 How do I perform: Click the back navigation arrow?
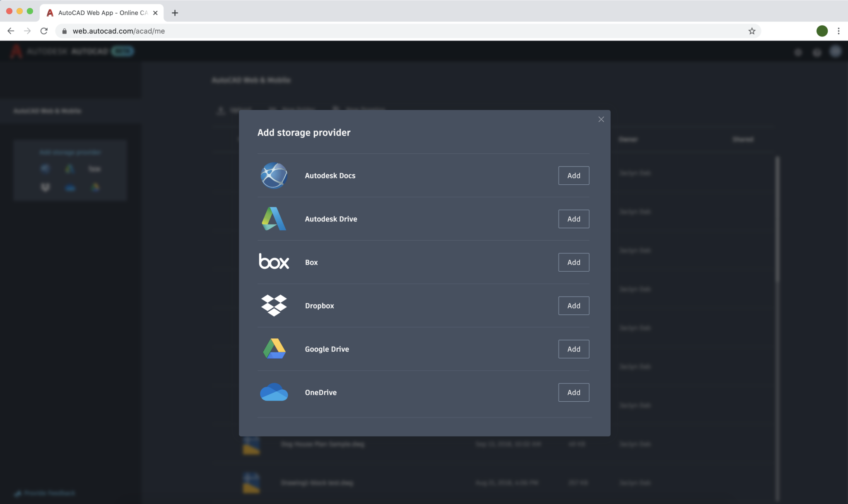point(10,31)
